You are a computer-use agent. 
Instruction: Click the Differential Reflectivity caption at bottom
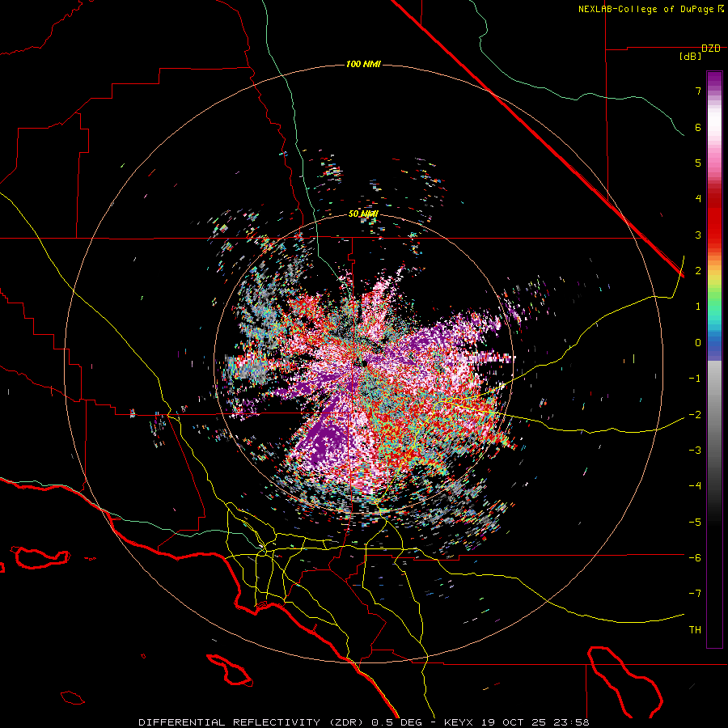[x=363, y=722]
